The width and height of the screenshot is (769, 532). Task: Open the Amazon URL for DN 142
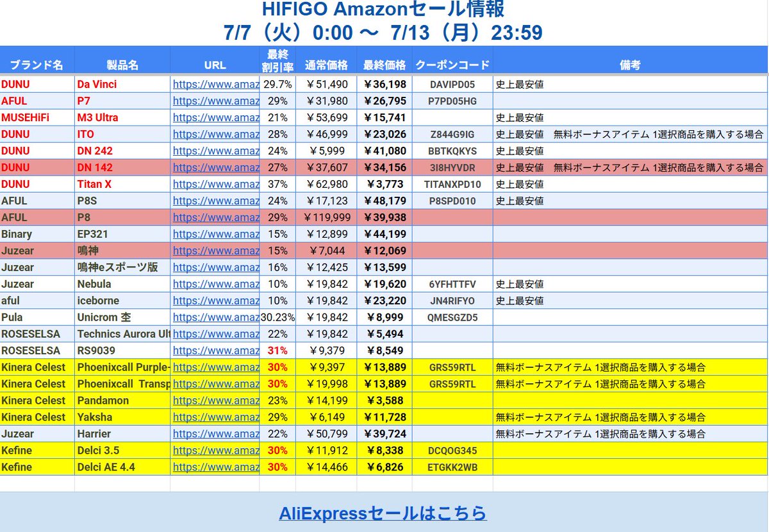[x=216, y=167]
